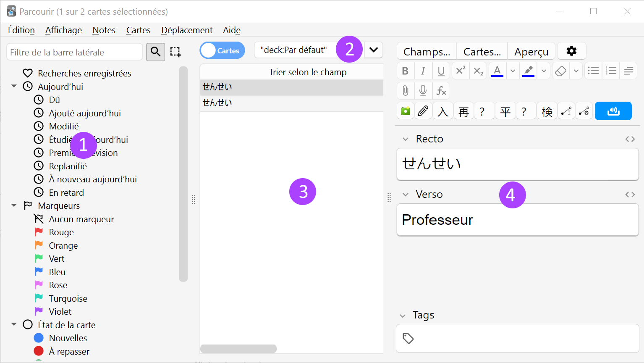Image resolution: width=644 pixels, height=363 pixels.
Task: Insert an unordered bullet list
Action: click(593, 71)
